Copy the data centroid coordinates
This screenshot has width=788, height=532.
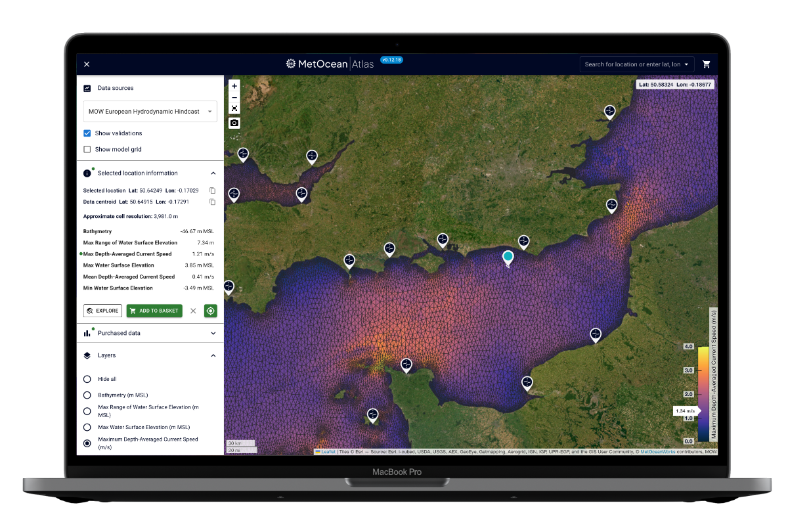point(212,202)
